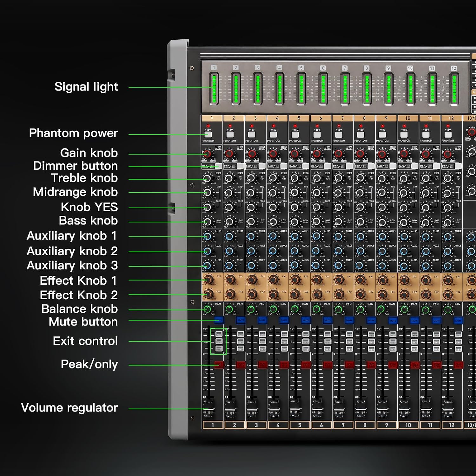476x476 pixels.
Task: Click the FX1 knob on channel 11
Action: tap(426, 280)
